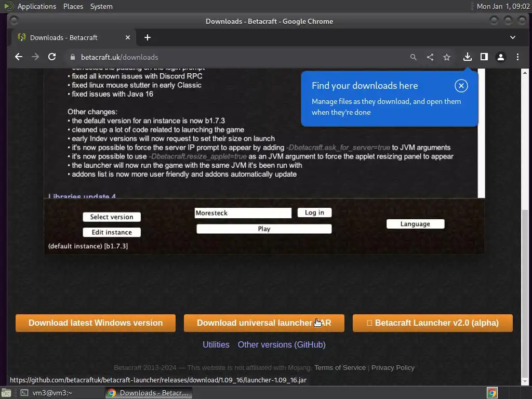Open Other versions (GitHub) link
This screenshot has width=532, height=399.
point(282,345)
